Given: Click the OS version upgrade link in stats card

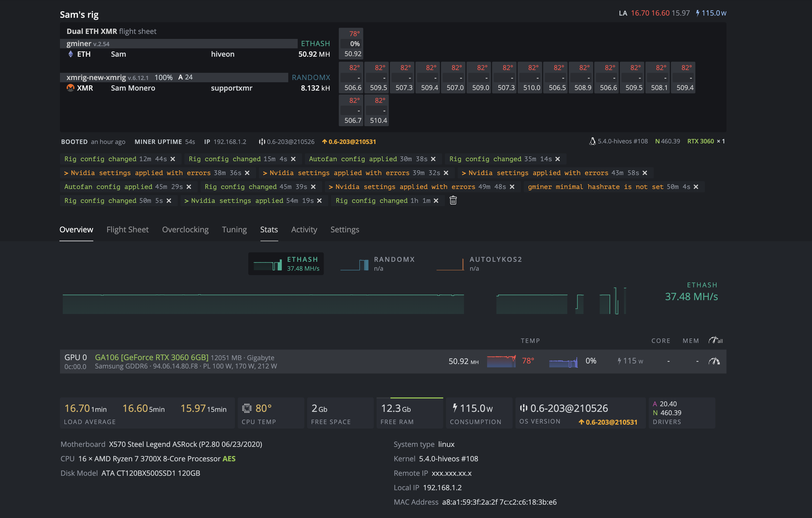Looking at the screenshot, I should pos(608,422).
